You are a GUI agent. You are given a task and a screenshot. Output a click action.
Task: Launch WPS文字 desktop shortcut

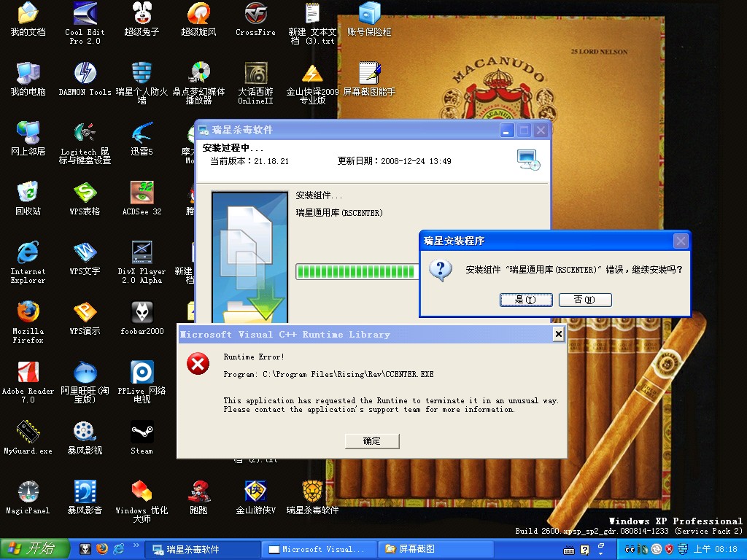[85, 259]
